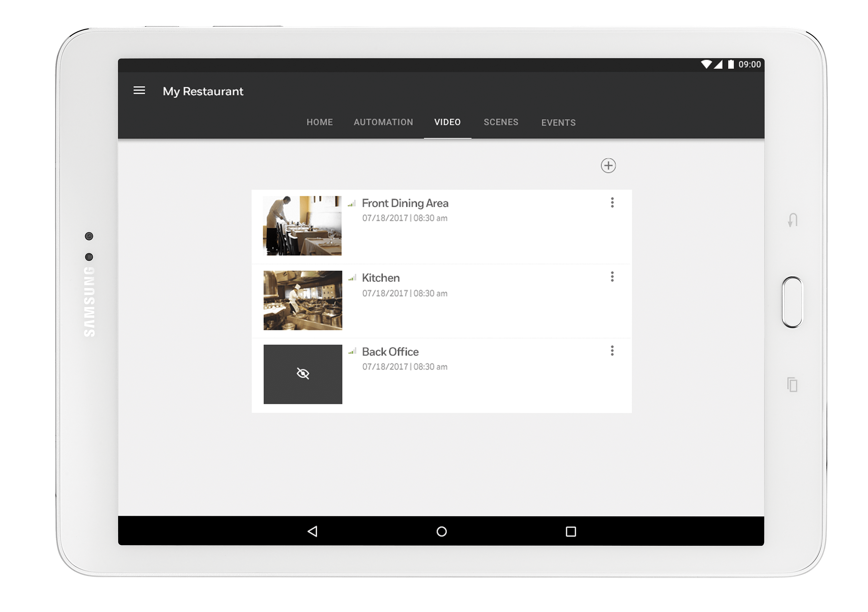Tap the tablet hardware back key

pos(792,220)
